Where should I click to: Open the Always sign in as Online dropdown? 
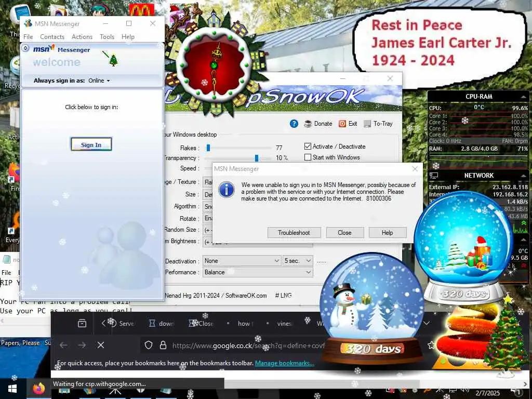[99, 81]
